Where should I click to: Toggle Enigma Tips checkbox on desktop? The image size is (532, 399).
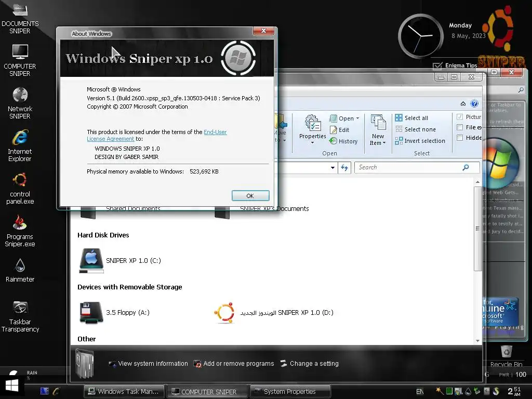click(437, 65)
